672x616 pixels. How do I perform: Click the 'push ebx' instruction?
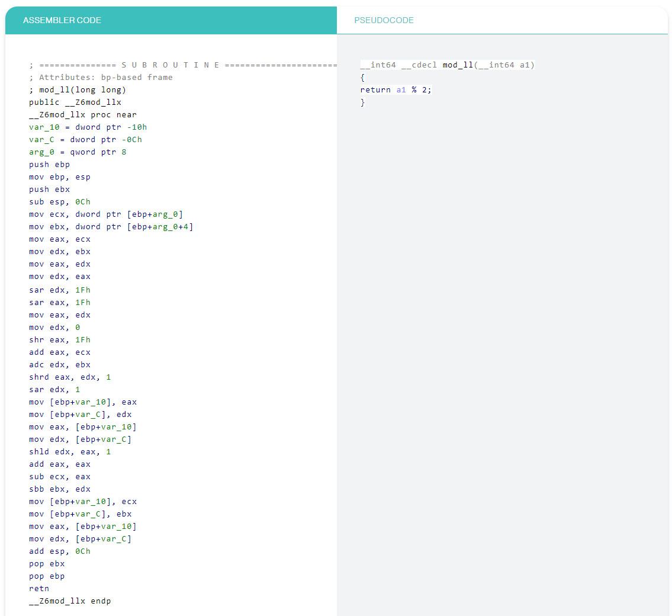49,190
